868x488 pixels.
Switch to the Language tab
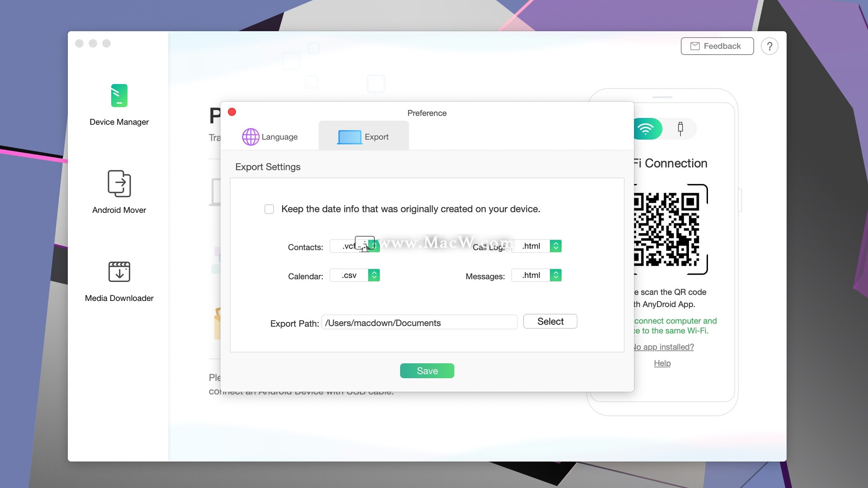[270, 137]
